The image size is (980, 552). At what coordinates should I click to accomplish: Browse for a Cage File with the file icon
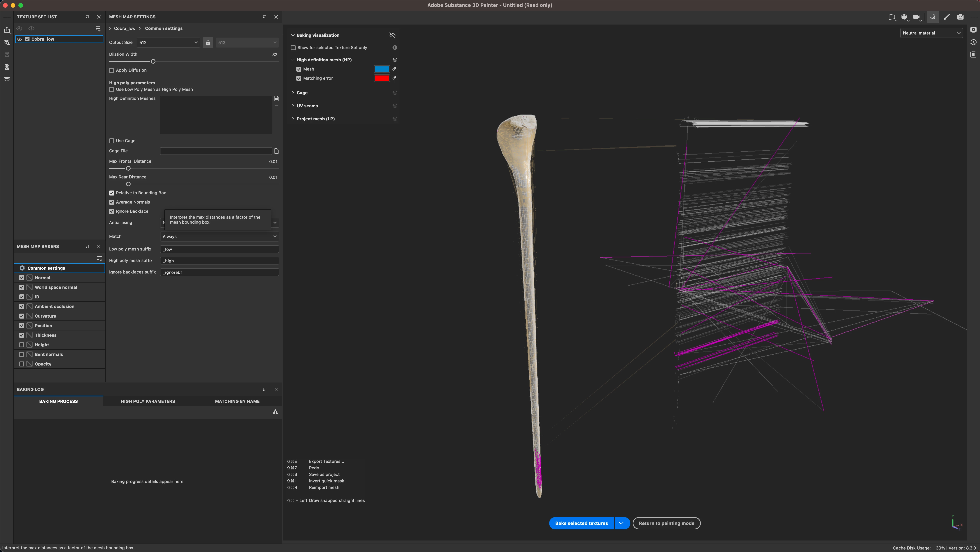click(276, 151)
